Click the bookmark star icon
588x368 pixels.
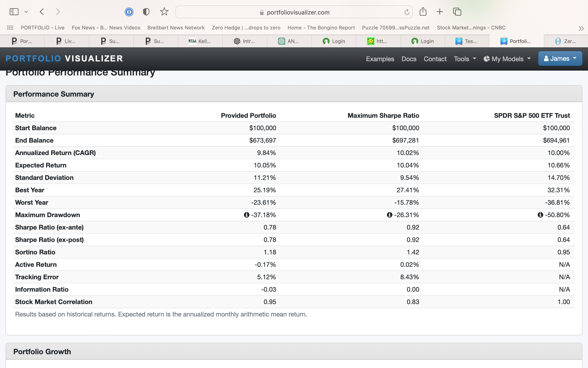pyautogui.click(x=164, y=12)
